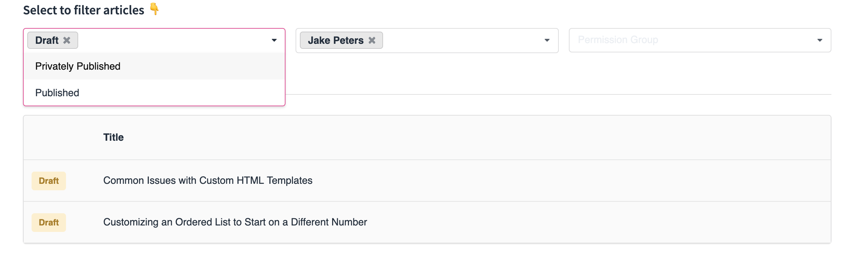Viewport: 868px width, 275px height.
Task: Focus the status filter box beside Draft chip
Action: point(172,40)
